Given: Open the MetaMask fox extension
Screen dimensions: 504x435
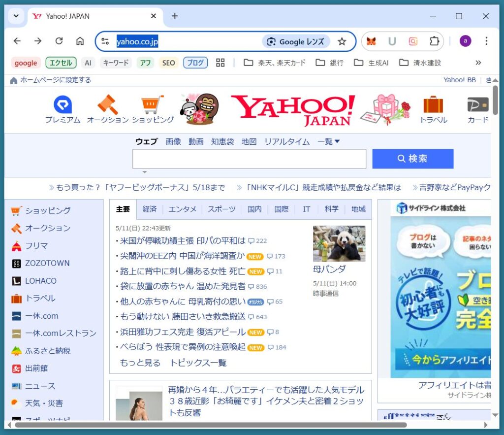Looking at the screenshot, I should click(371, 41).
